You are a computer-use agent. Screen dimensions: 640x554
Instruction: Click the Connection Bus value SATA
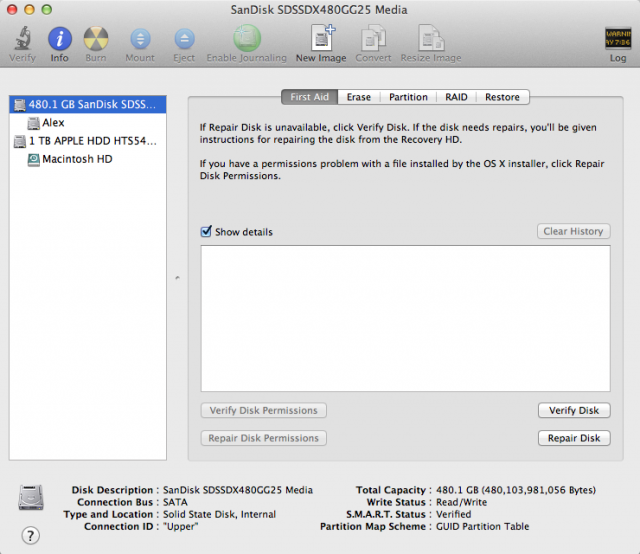click(x=175, y=502)
